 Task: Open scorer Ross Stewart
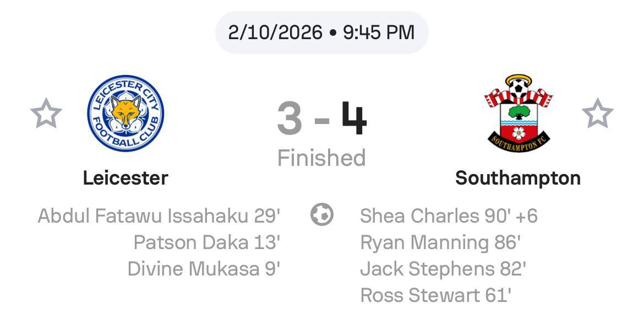(435, 295)
